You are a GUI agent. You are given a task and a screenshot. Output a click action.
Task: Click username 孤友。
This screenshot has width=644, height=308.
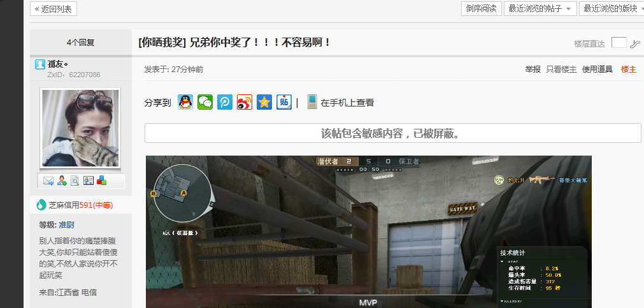click(57, 64)
